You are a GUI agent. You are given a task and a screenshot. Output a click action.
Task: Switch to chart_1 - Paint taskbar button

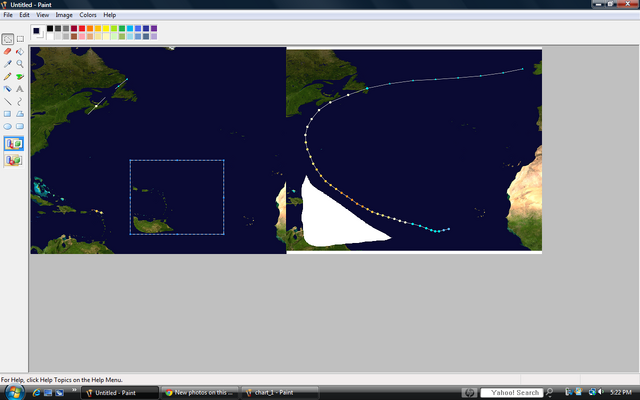click(280, 393)
